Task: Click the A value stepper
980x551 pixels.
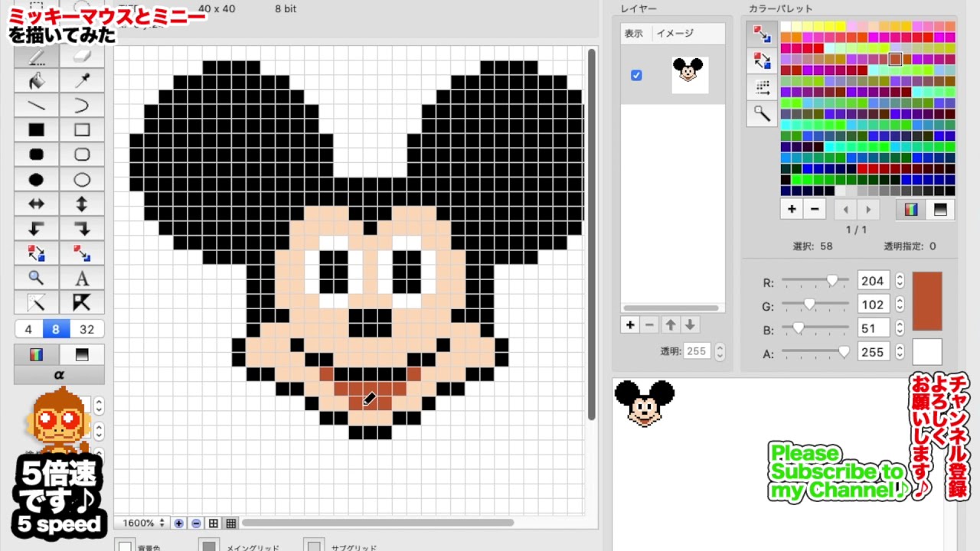Action: tap(900, 353)
